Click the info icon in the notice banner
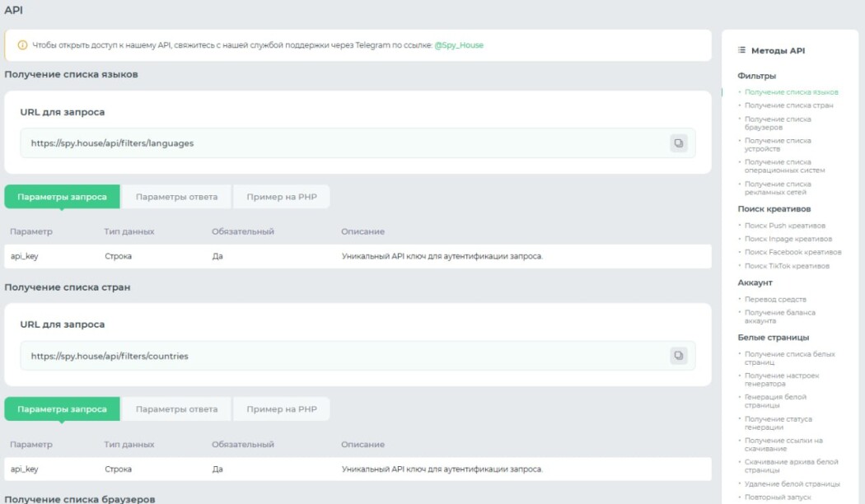This screenshot has height=504, width=865. click(x=22, y=45)
